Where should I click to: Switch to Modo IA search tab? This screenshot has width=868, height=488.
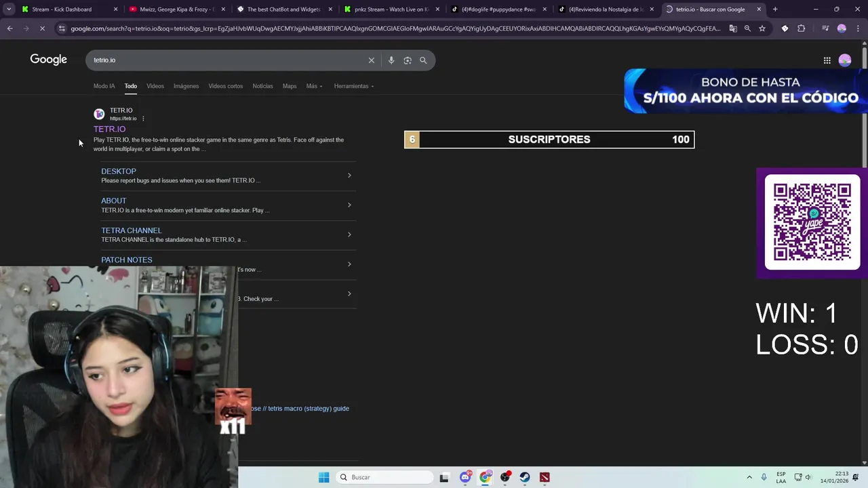click(x=104, y=86)
